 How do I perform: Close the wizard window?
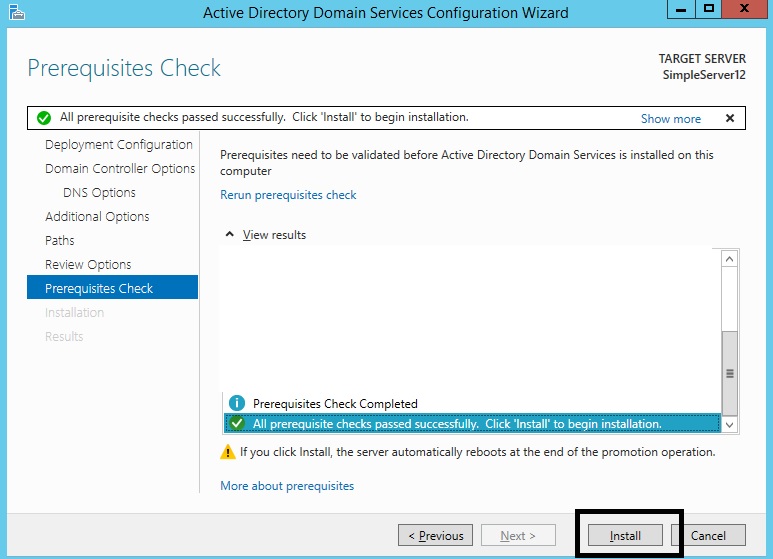pyautogui.click(x=744, y=9)
